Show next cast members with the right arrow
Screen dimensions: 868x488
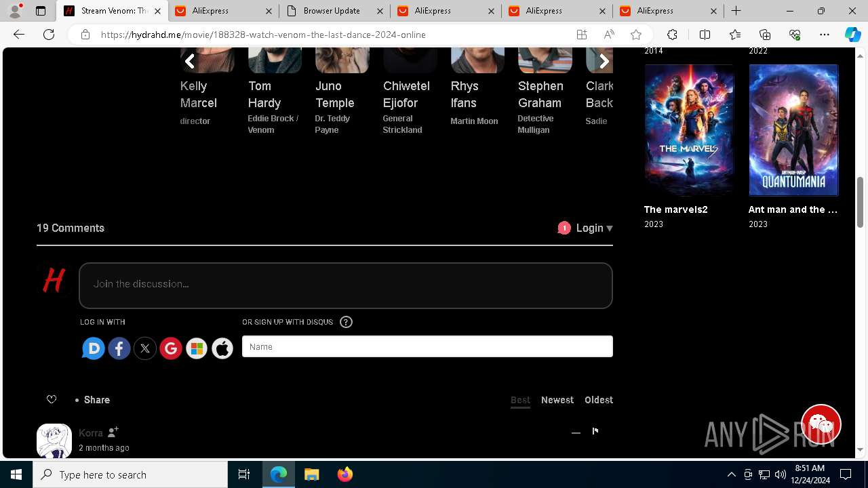click(604, 62)
